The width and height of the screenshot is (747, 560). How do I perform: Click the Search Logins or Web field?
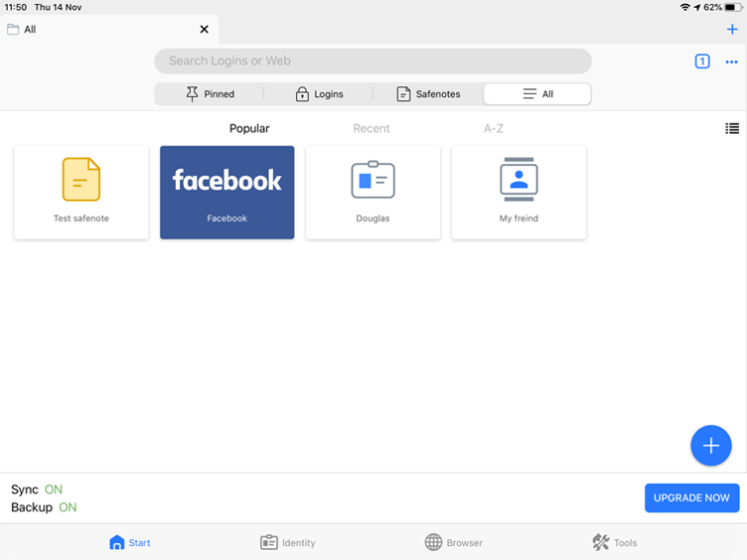tap(373, 61)
